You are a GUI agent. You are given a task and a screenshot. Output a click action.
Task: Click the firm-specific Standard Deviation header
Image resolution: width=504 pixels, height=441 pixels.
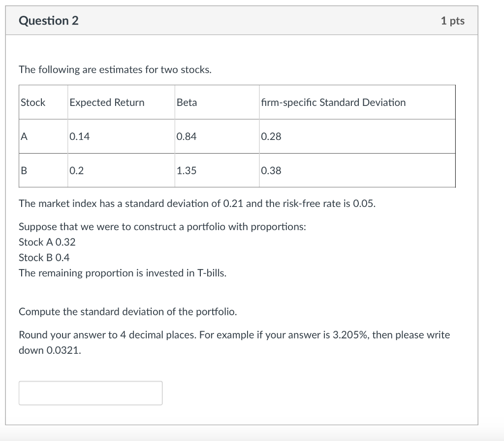[x=333, y=102]
